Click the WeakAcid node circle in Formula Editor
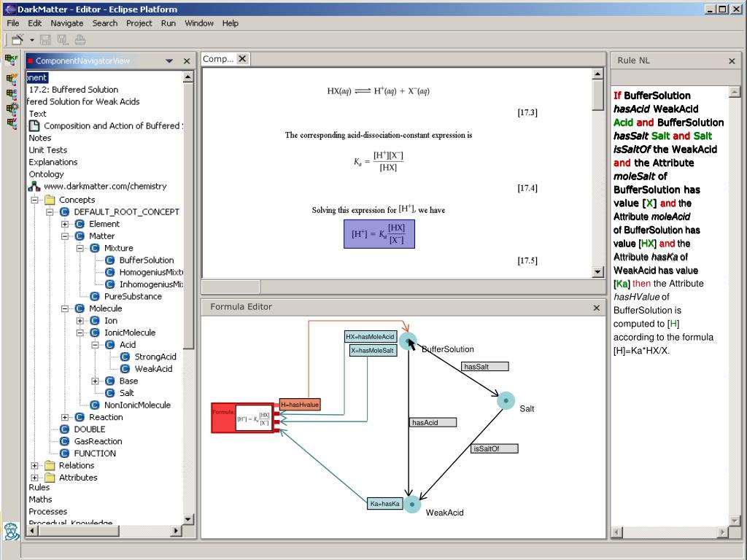The width and height of the screenshot is (747, 560). click(x=412, y=505)
